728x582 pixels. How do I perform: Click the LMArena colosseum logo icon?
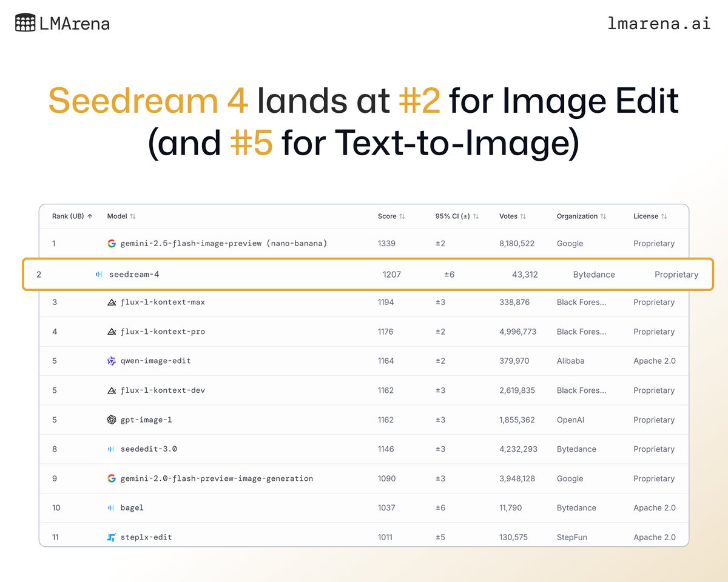click(x=25, y=23)
